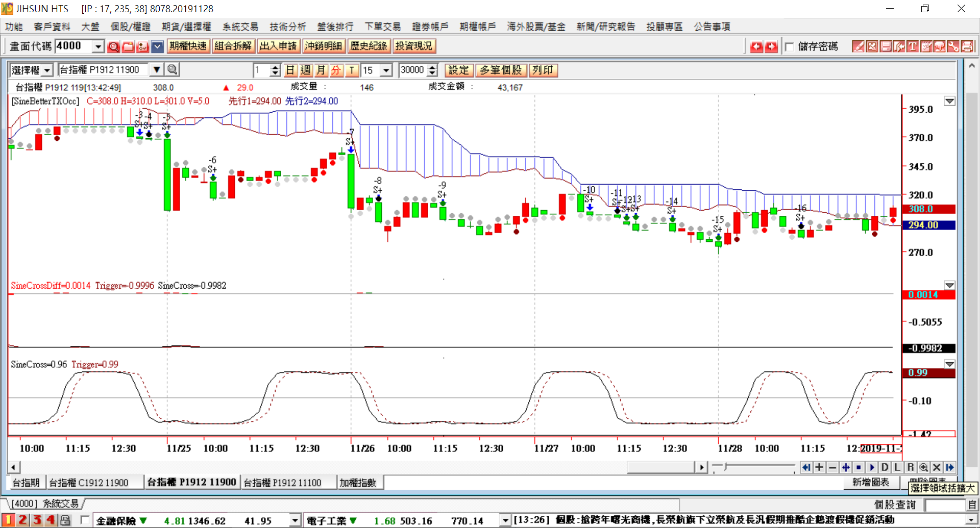Image resolution: width=980 pixels, height=528 pixels.
Task: Click the X icon in chart controls
Action: coord(937,467)
